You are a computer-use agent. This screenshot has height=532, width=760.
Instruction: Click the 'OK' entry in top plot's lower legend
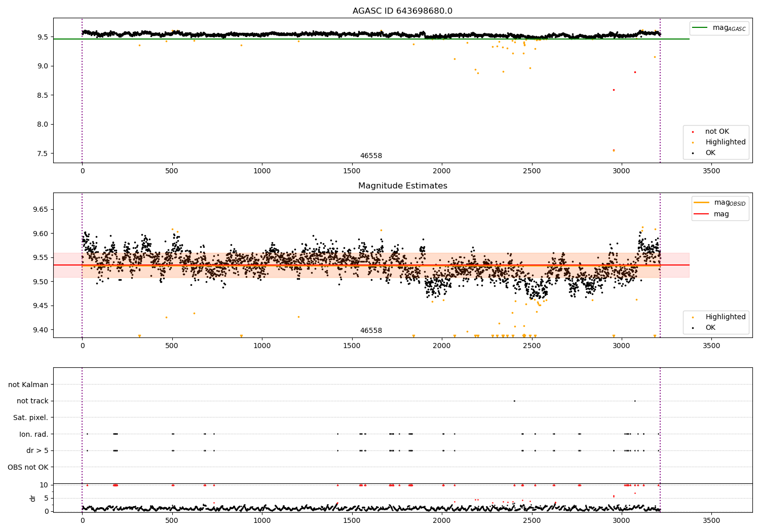click(x=710, y=153)
